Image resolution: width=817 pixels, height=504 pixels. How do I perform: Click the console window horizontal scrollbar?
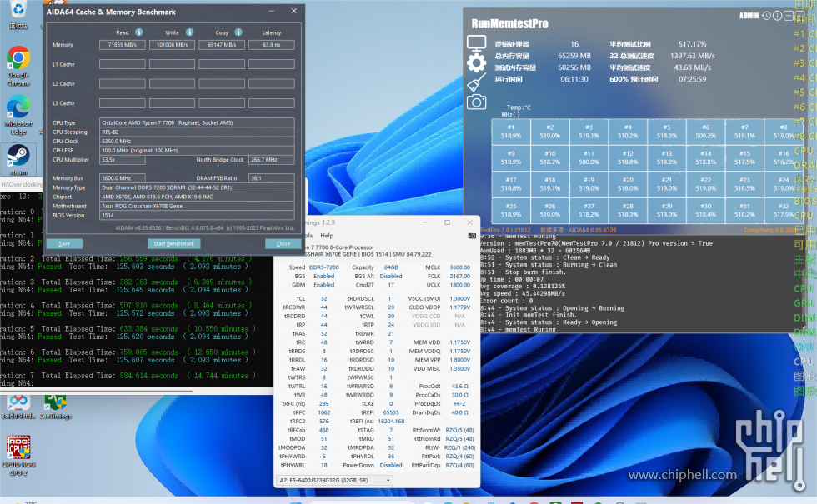[x=97, y=390]
